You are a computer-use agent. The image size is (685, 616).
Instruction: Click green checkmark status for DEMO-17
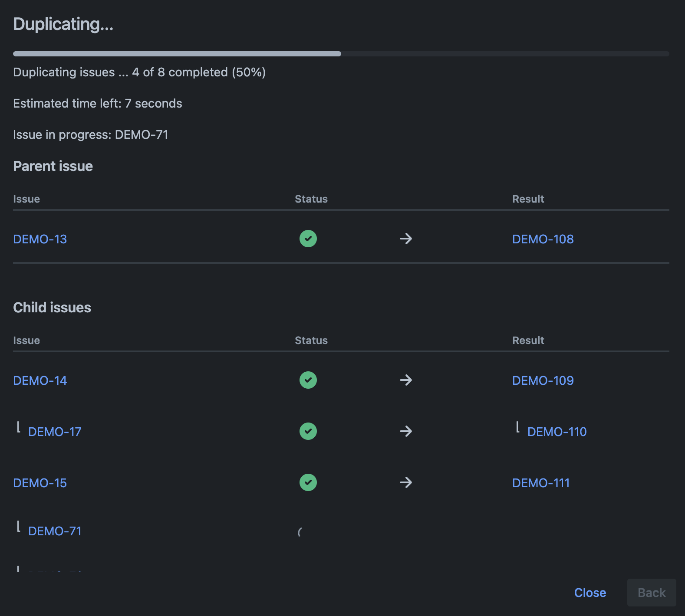(x=308, y=431)
